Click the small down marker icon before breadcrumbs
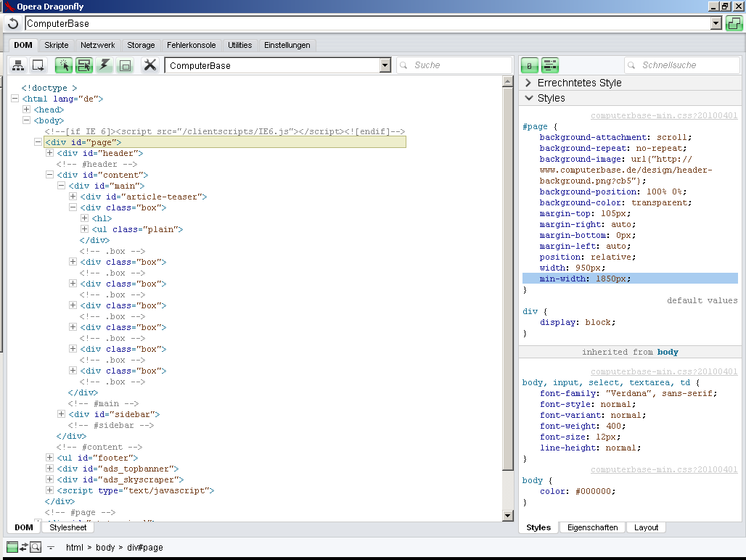The width and height of the screenshot is (746, 560). click(51, 548)
